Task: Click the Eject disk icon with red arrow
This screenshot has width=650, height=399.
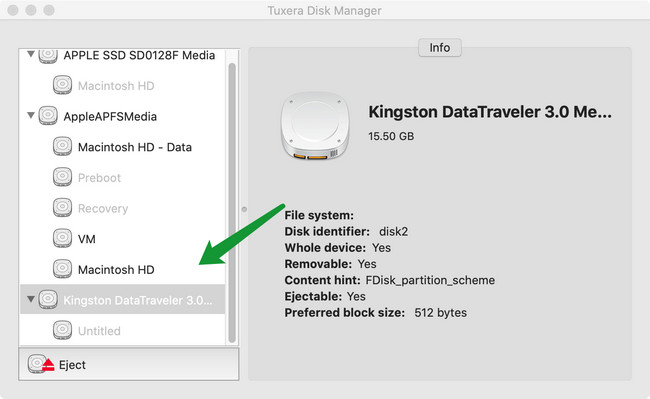Action: tap(41, 364)
